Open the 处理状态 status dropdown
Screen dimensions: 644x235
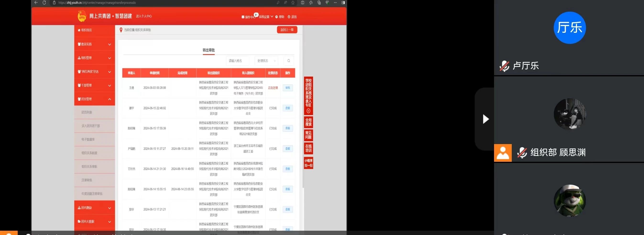266,61
